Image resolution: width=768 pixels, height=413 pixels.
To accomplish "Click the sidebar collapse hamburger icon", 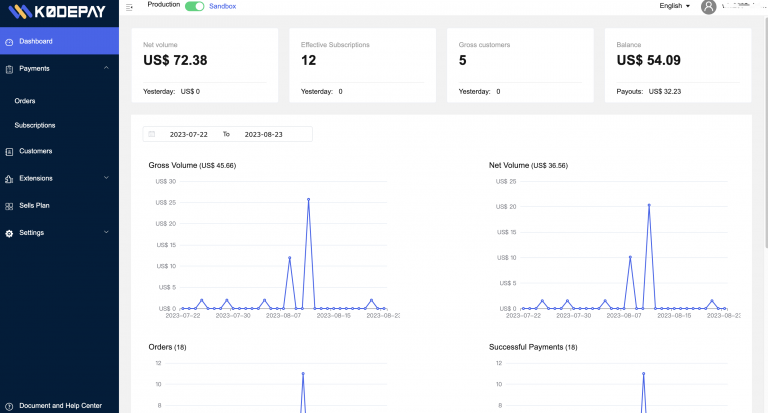I will click(130, 6).
